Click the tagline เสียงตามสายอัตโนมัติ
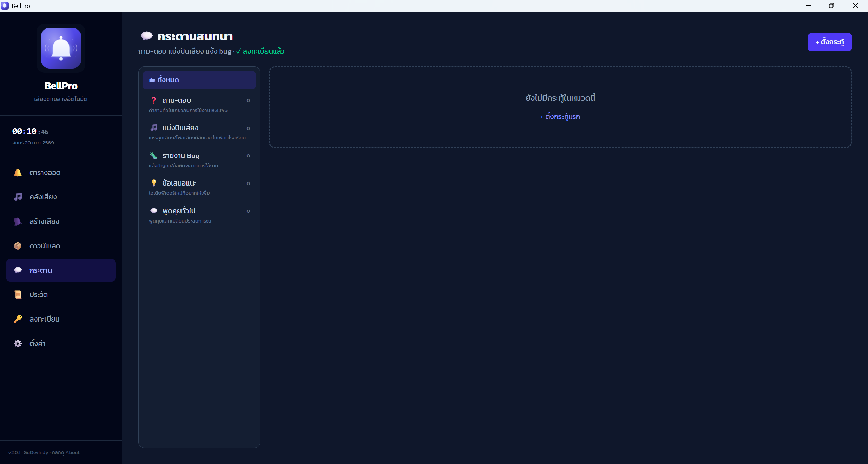The height and width of the screenshot is (464, 868). tap(61, 99)
